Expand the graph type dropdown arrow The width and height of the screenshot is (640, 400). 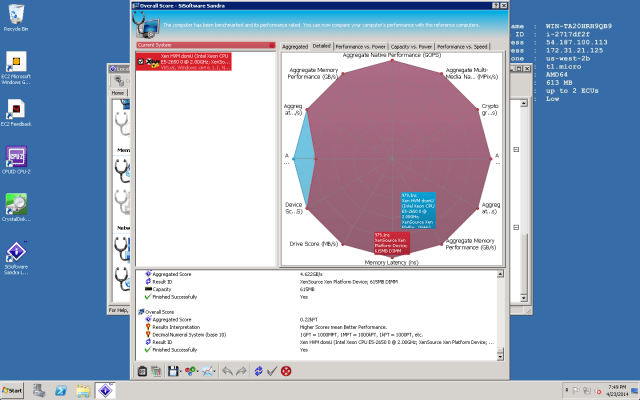tap(215, 371)
